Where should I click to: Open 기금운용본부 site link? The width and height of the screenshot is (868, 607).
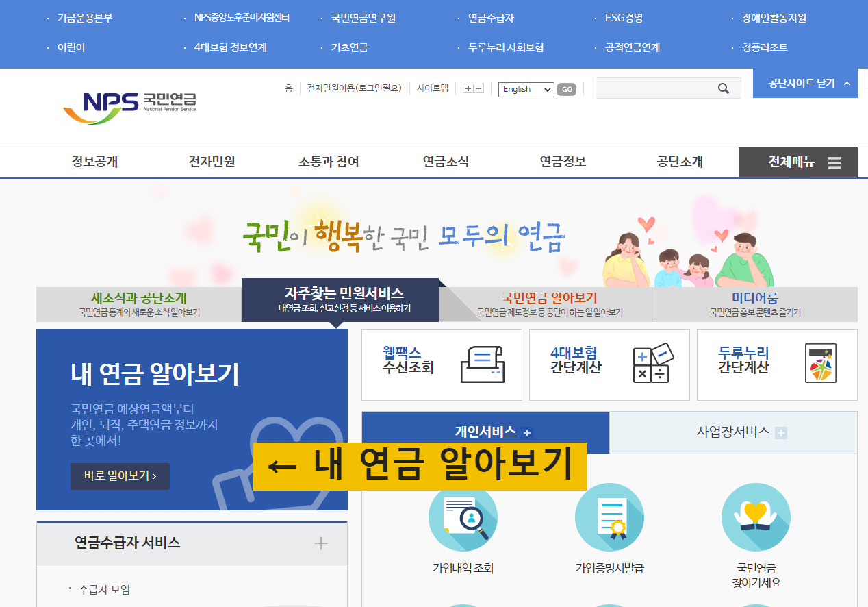pos(85,18)
